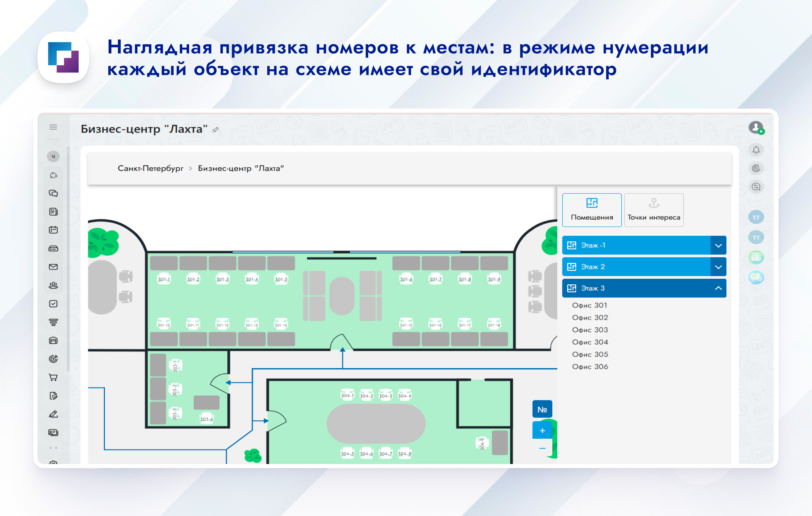Open the funnel filter icon in sidebar
This screenshot has height=516, width=812.
click(x=53, y=322)
